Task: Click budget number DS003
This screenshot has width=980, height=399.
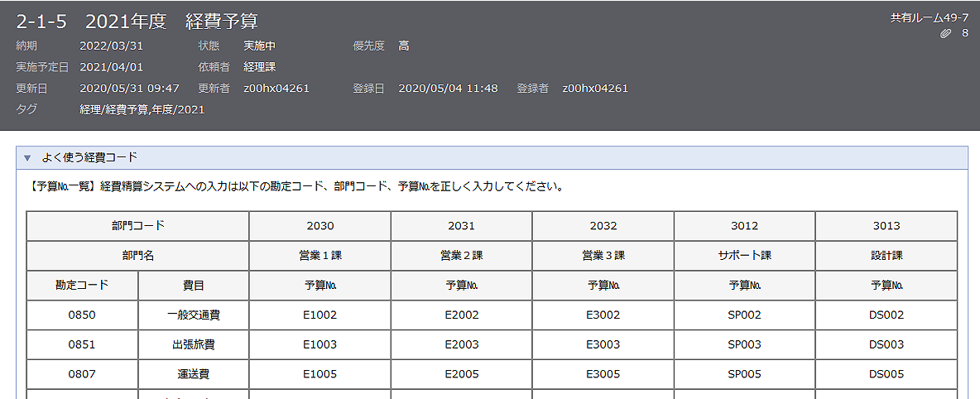Action: 886,344
